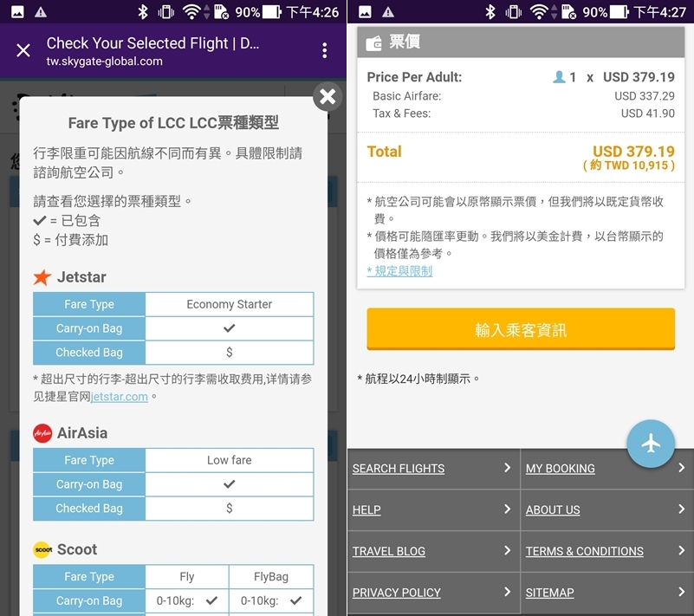Open MY BOOKING footer link

(x=561, y=468)
